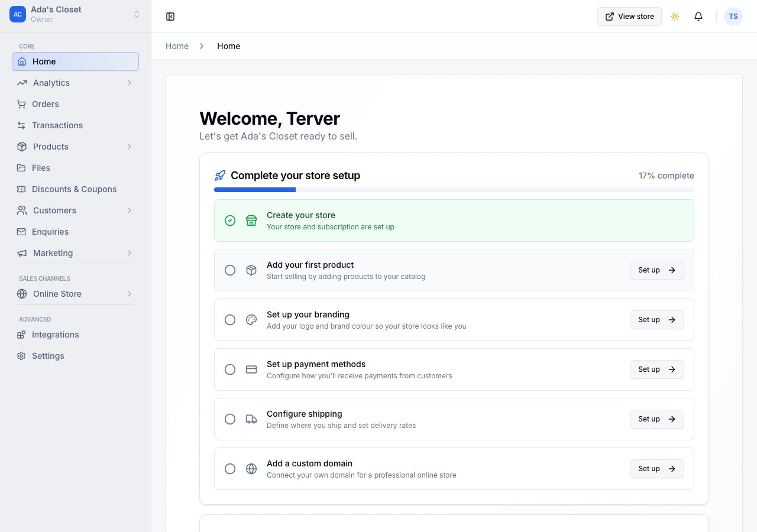Open Orders from the sidebar

(x=75, y=104)
